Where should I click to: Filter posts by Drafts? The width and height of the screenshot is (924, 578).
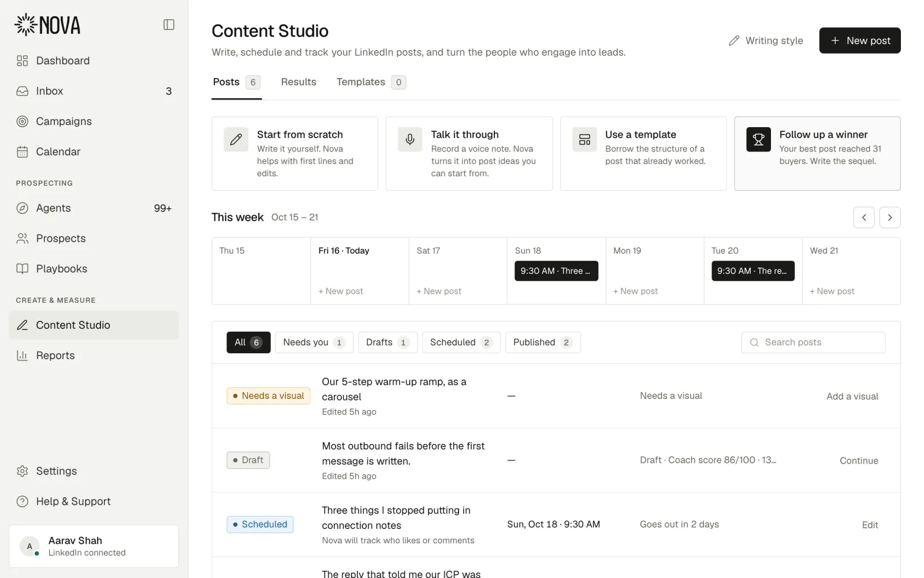(388, 342)
